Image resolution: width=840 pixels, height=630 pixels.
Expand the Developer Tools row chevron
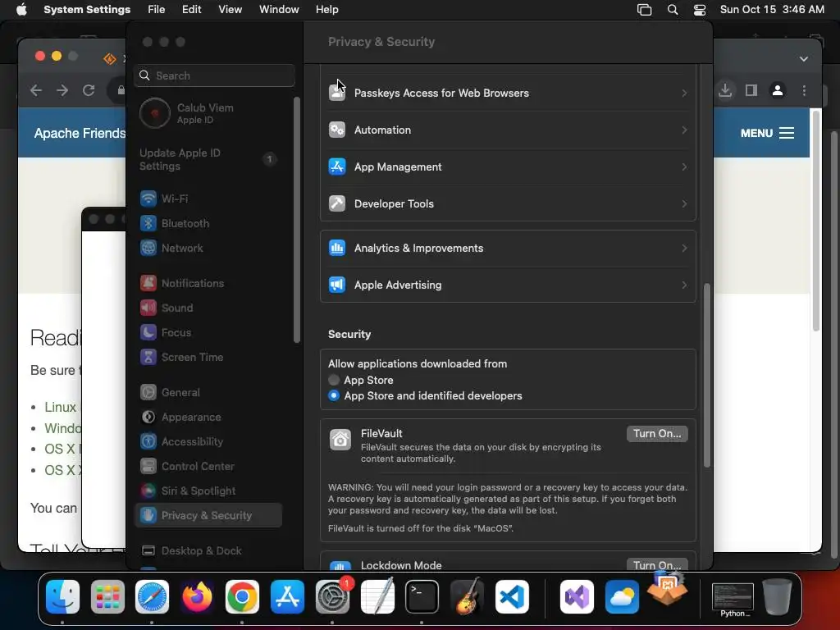[x=684, y=204]
